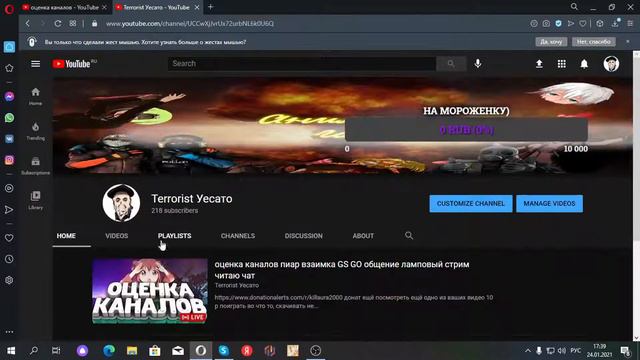
Task: Open the account avatar menu
Action: 611,64
